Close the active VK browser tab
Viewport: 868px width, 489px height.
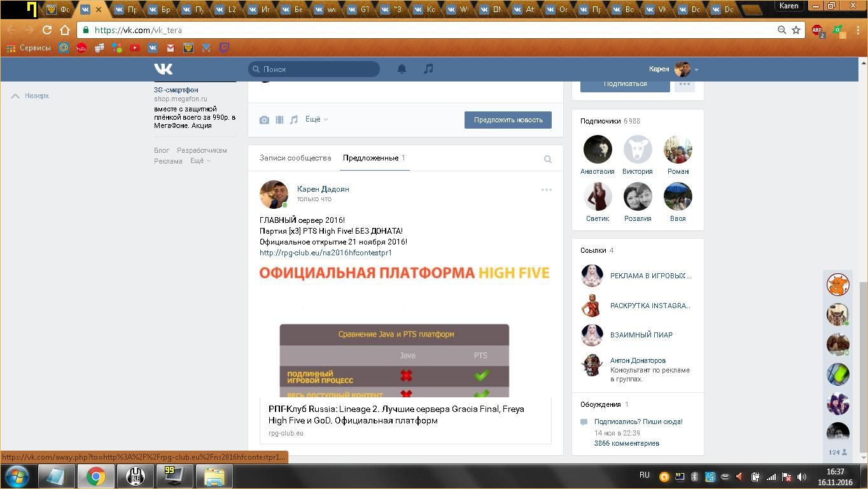point(99,10)
